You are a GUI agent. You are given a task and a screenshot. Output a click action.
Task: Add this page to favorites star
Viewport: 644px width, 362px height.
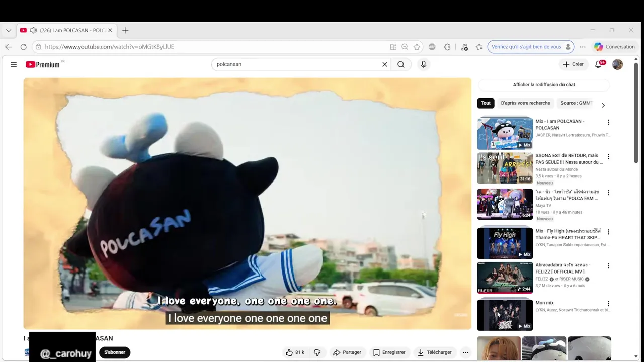coord(417,47)
